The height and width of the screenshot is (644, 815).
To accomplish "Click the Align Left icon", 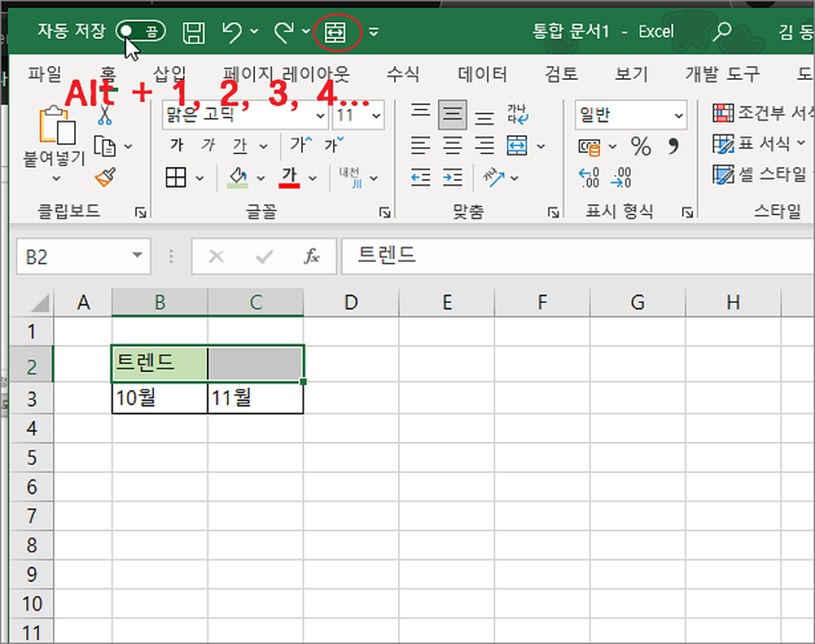I will 421,146.
